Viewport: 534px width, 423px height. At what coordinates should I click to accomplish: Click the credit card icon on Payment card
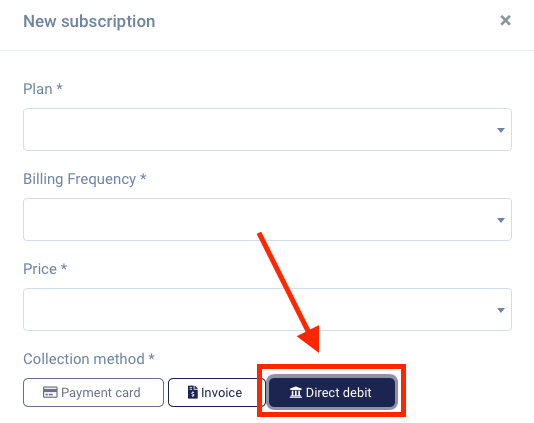(x=50, y=392)
